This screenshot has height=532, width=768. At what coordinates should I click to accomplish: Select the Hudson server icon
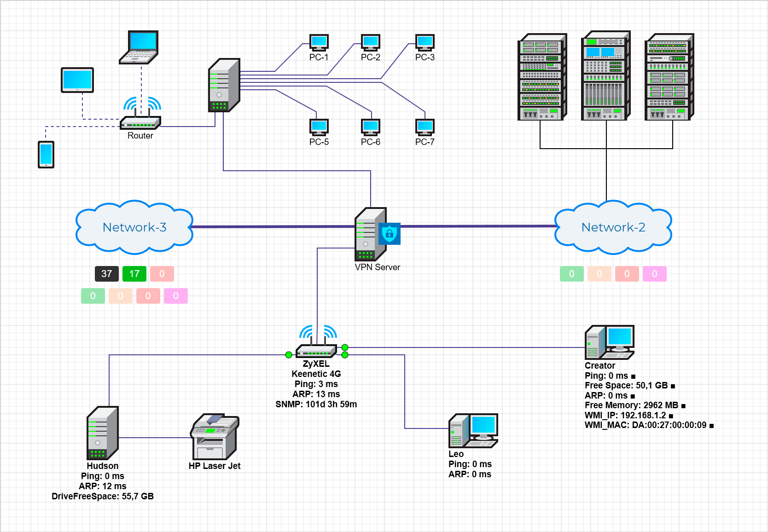103,433
